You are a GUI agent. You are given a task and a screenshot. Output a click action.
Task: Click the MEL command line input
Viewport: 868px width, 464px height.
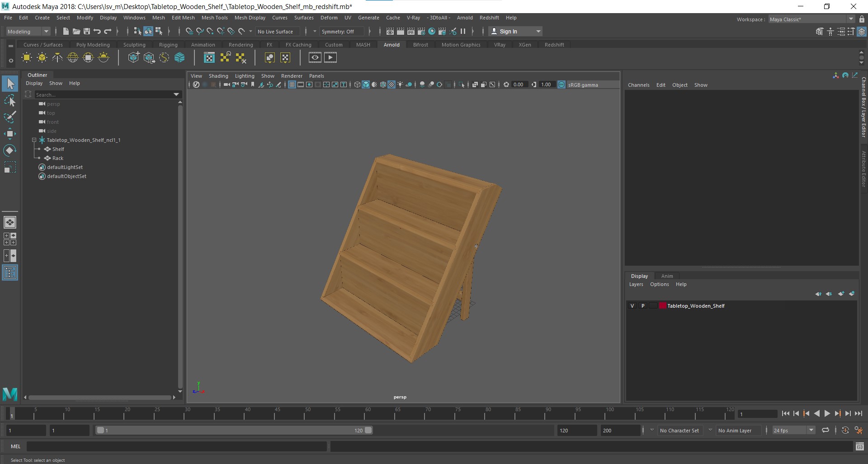176,446
